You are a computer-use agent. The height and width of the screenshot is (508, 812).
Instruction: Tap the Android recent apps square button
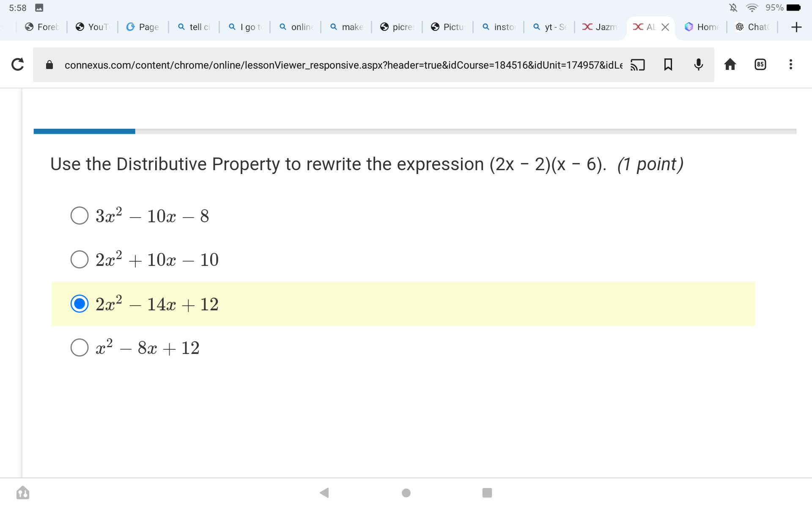pos(487,492)
